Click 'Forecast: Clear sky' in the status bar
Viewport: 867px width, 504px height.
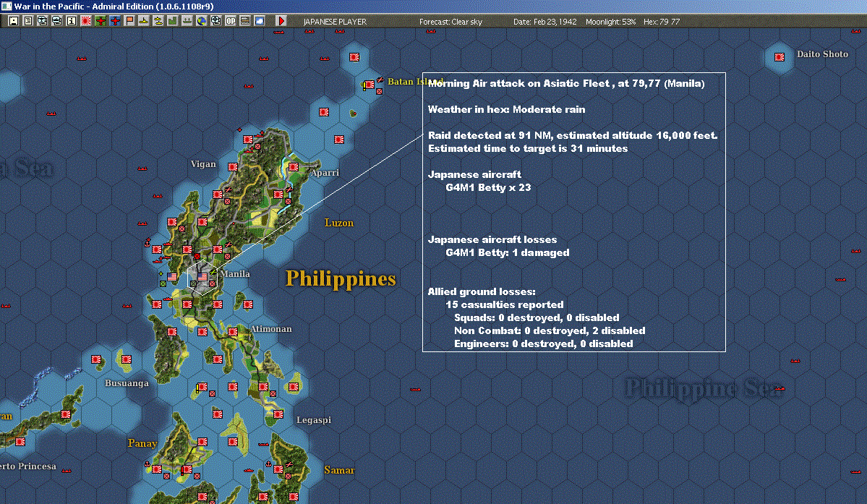click(x=450, y=22)
